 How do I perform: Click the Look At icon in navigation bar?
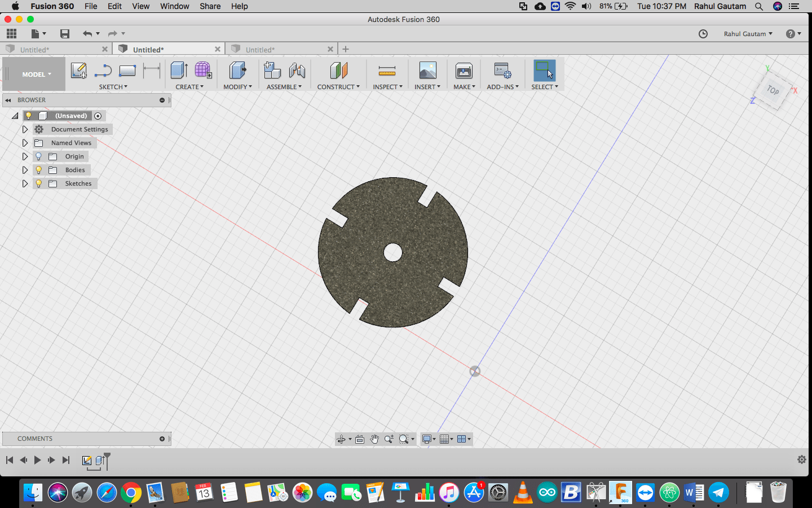pos(360,439)
